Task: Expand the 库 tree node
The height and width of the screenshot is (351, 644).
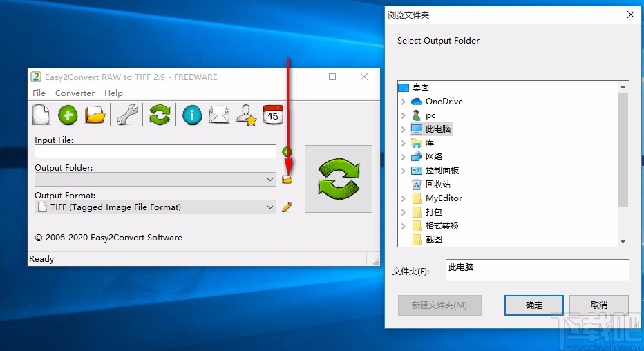Action: coord(404,143)
